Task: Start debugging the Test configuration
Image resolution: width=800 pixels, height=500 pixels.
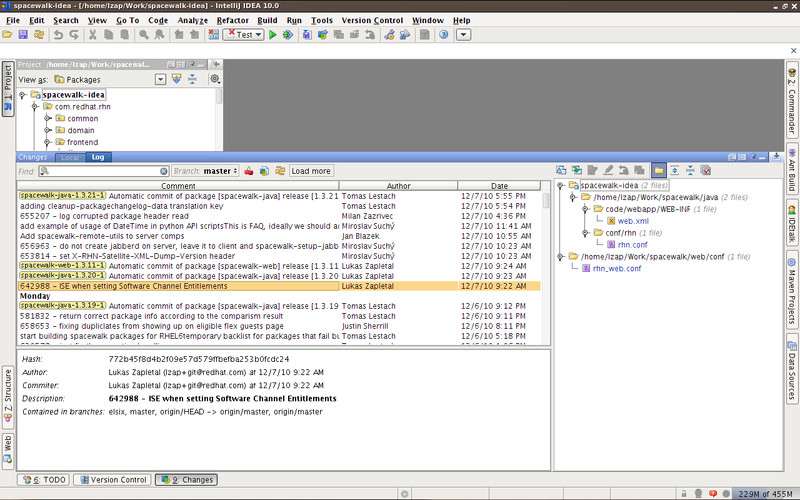Action: (288, 35)
